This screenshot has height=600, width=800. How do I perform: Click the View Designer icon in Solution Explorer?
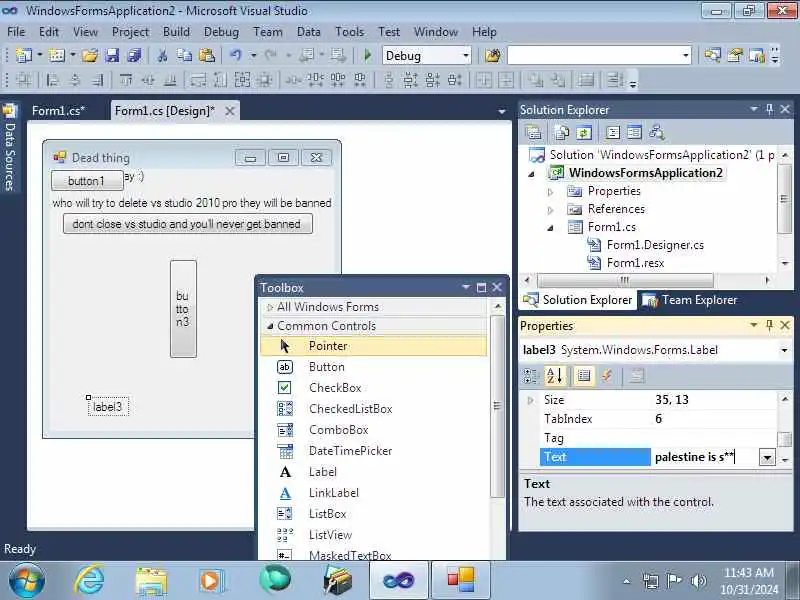(x=635, y=133)
